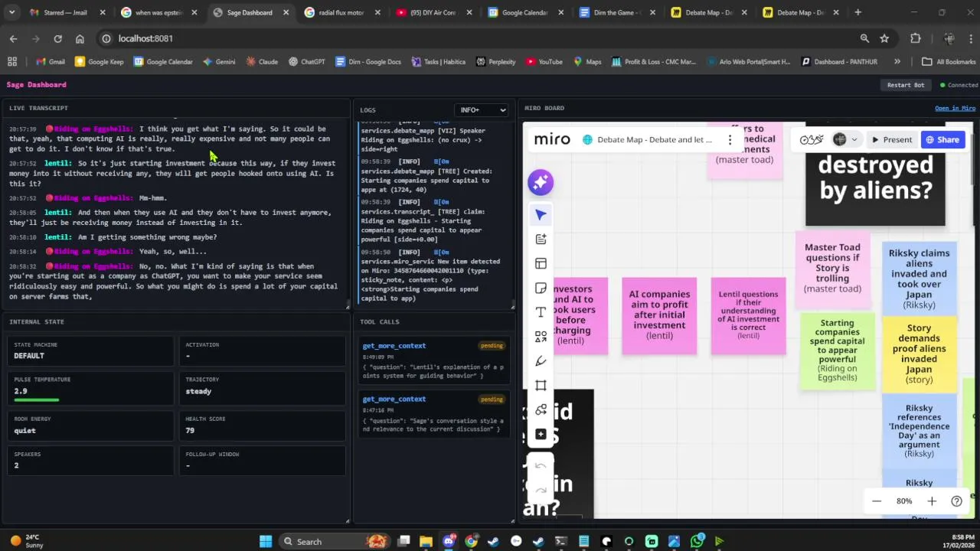Screen dimensions: 980x551
Task: Click pulse temperature green bar
Action: coord(36,399)
